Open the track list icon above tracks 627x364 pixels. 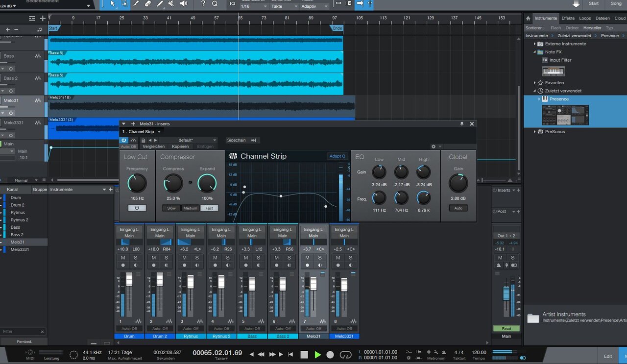[x=32, y=18]
